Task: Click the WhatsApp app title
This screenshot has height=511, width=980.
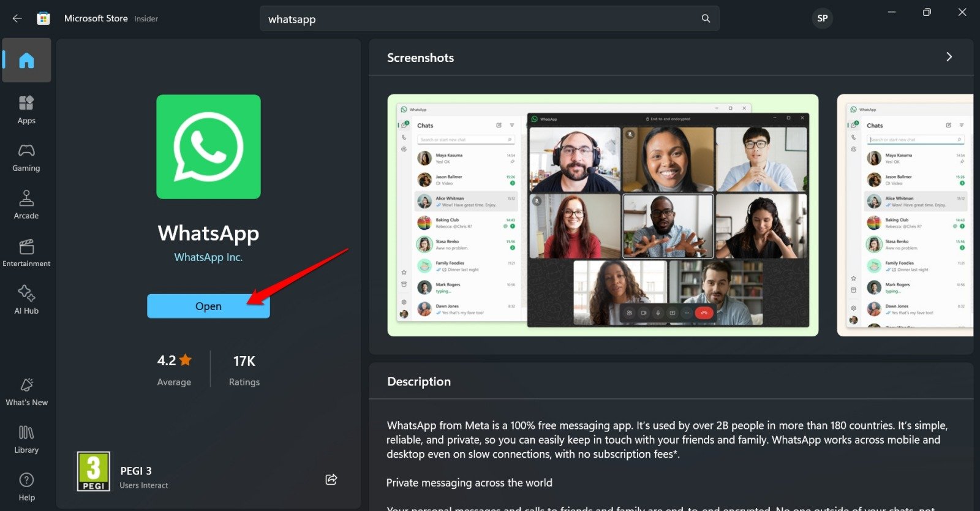Action: (208, 233)
